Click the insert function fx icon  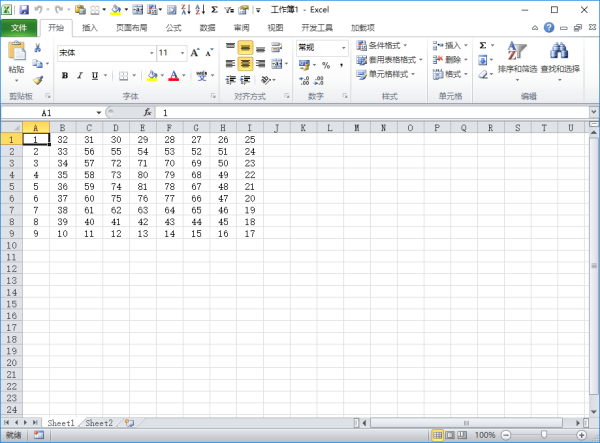(147, 113)
